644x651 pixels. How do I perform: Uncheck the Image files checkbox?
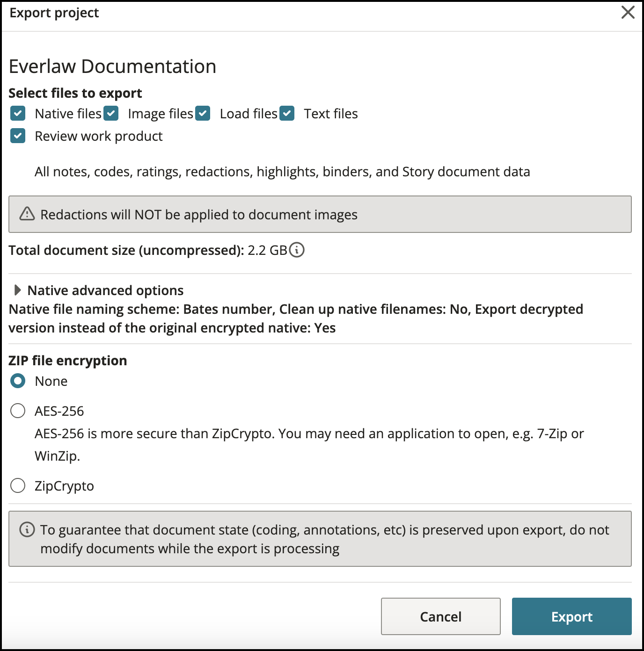point(111,114)
